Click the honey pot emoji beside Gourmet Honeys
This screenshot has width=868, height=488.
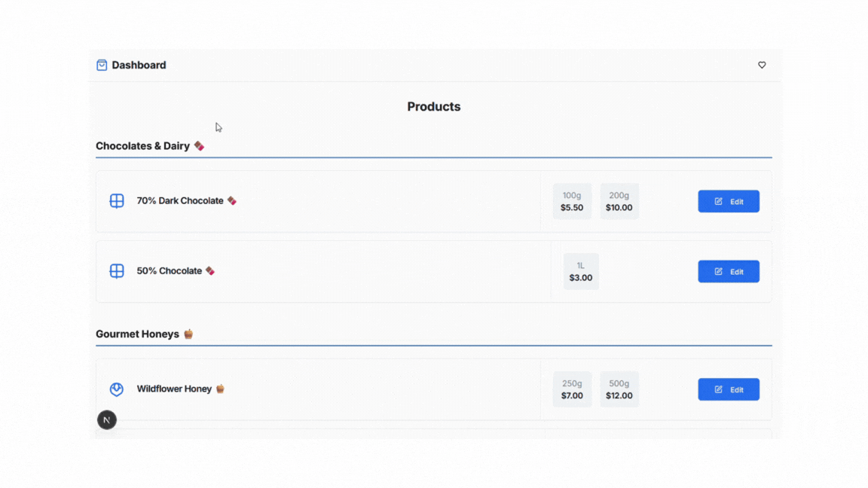[188, 334]
